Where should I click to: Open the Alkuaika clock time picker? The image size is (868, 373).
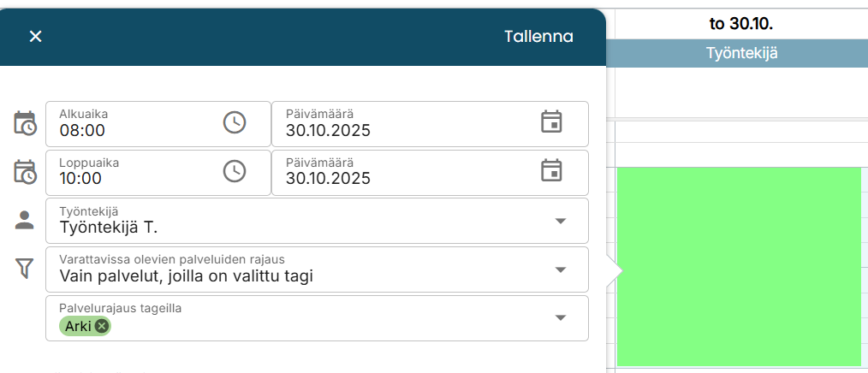(x=234, y=122)
